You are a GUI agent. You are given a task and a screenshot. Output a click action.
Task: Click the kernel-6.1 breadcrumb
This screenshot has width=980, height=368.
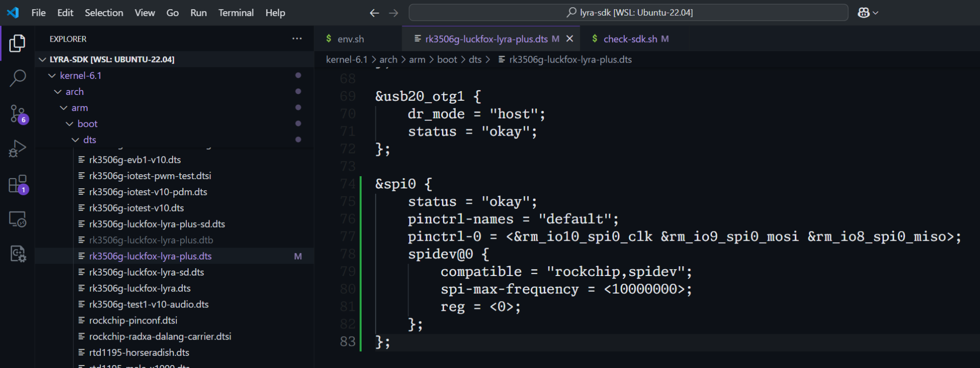(346, 59)
